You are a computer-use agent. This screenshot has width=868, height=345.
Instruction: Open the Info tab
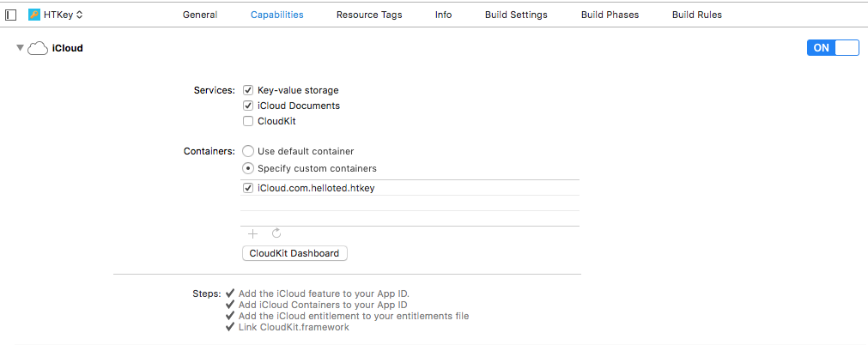(443, 15)
